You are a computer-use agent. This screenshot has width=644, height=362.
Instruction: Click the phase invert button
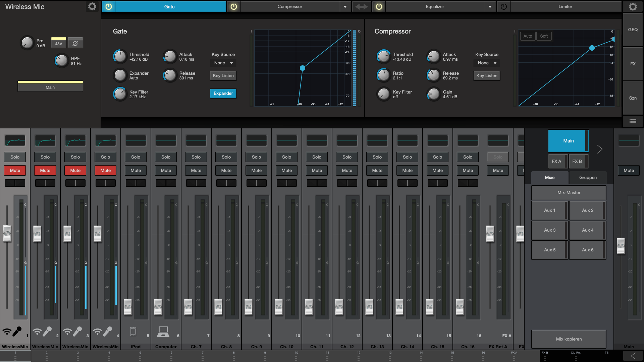(x=75, y=44)
